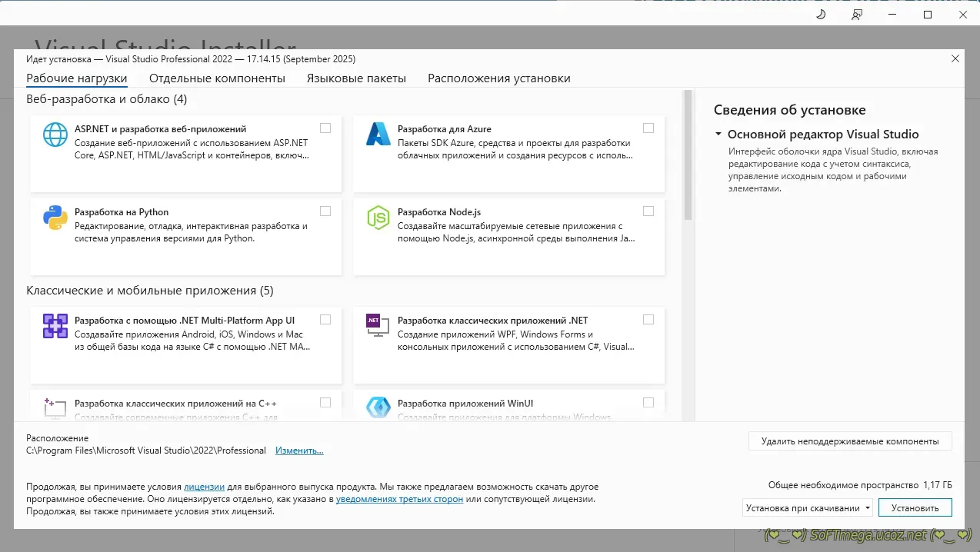Check the Разработка на Python workload
Viewport: 980px width, 552px height.
[x=325, y=211]
